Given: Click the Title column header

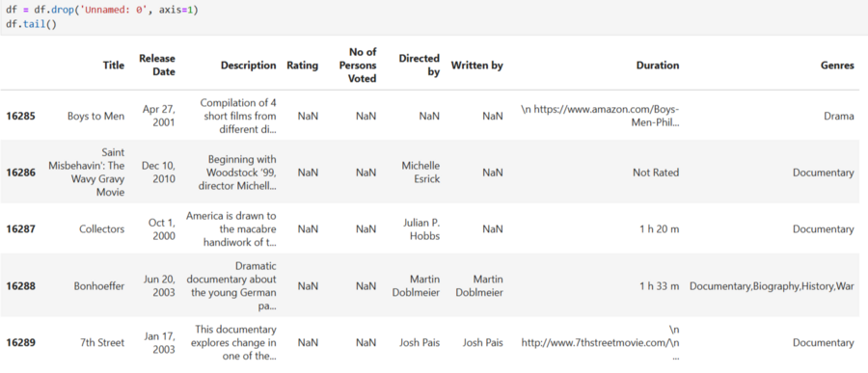Looking at the screenshot, I should coord(114,66).
